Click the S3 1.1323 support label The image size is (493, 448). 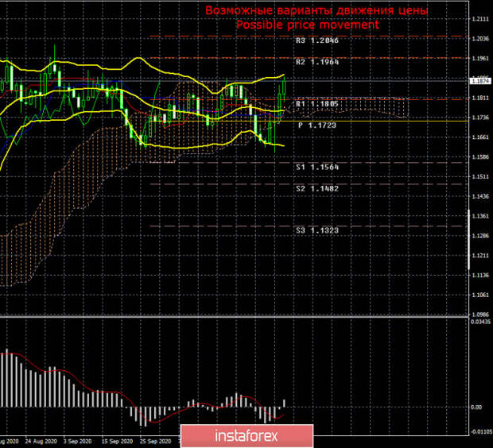click(x=317, y=230)
